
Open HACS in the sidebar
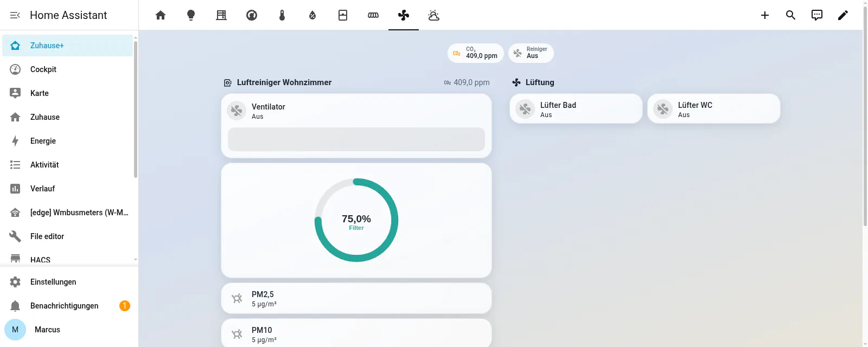(x=67, y=259)
